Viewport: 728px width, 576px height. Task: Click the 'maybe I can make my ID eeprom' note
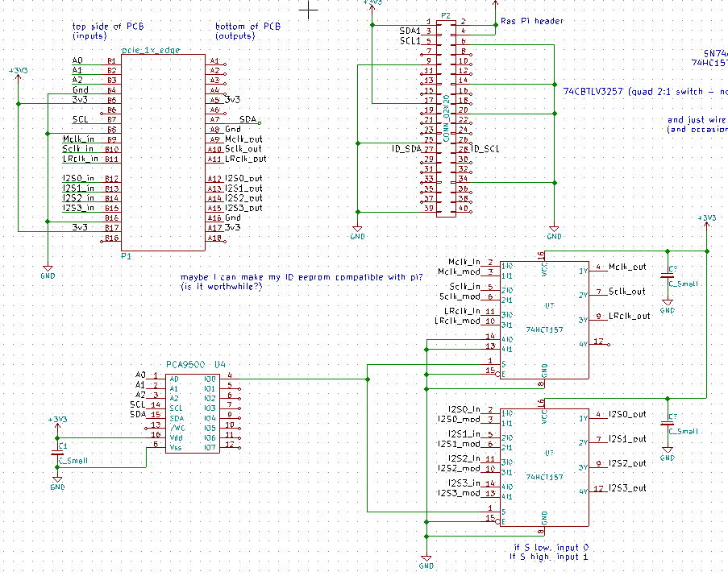302,281
